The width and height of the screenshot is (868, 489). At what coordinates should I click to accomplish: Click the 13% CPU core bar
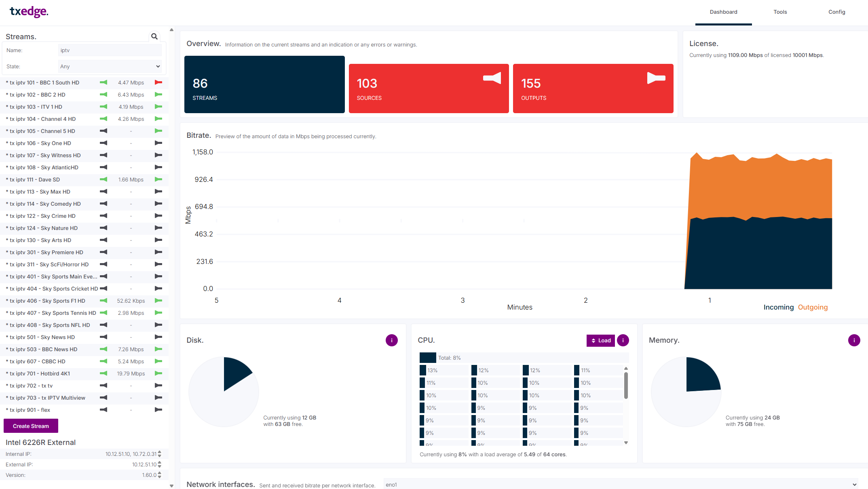(x=444, y=370)
